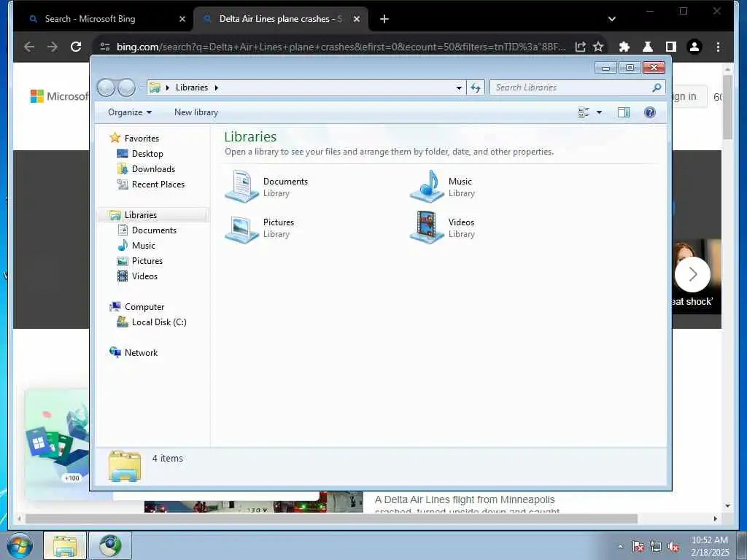747x560 pixels.
Task: Select Computer in navigation pane
Action: (x=144, y=307)
